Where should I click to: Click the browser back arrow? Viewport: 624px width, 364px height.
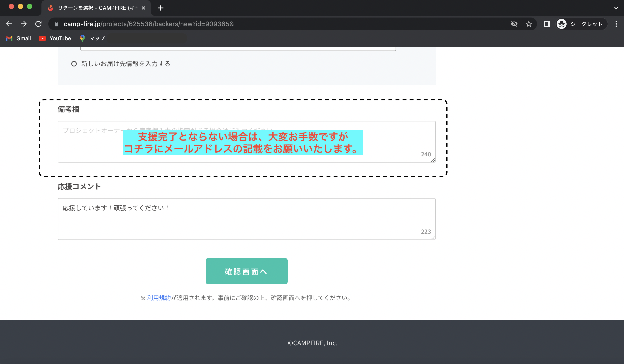tap(9, 24)
